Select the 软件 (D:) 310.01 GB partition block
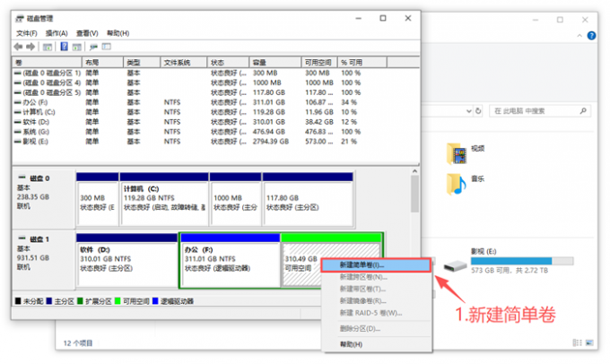Viewport: 610px width, 364px height. (x=126, y=260)
